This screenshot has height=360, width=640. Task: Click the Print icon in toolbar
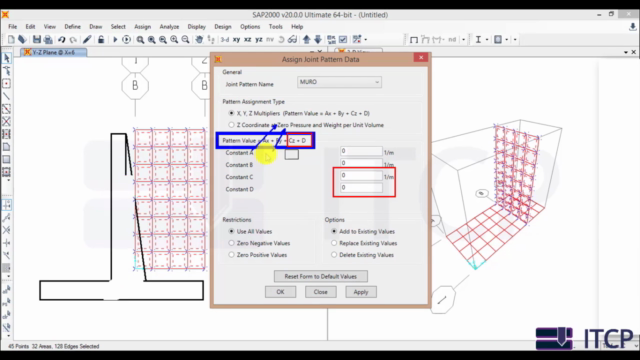point(48,39)
